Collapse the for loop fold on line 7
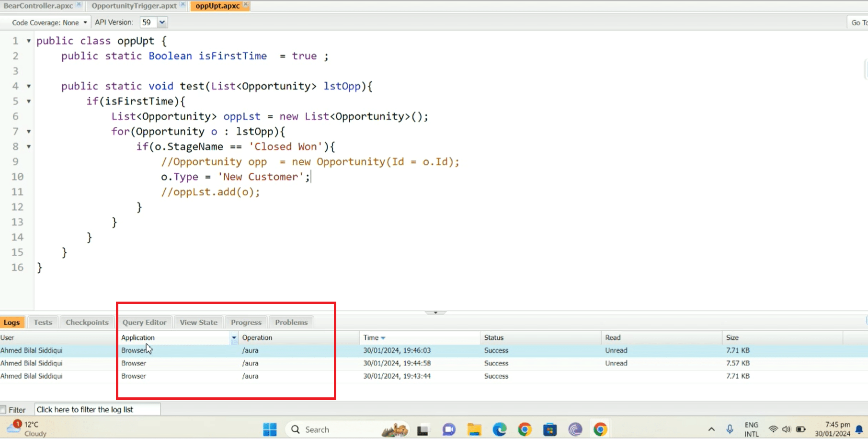The width and height of the screenshot is (868, 439). click(x=29, y=132)
